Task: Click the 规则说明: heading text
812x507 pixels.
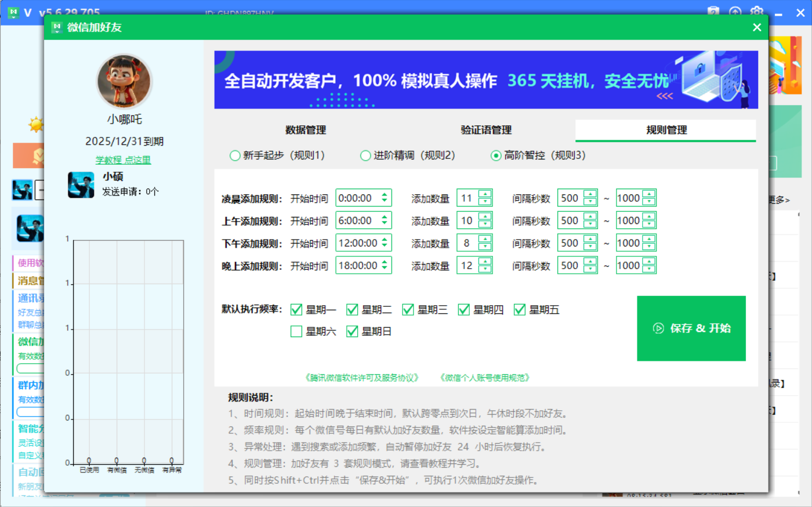Action: (251, 397)
